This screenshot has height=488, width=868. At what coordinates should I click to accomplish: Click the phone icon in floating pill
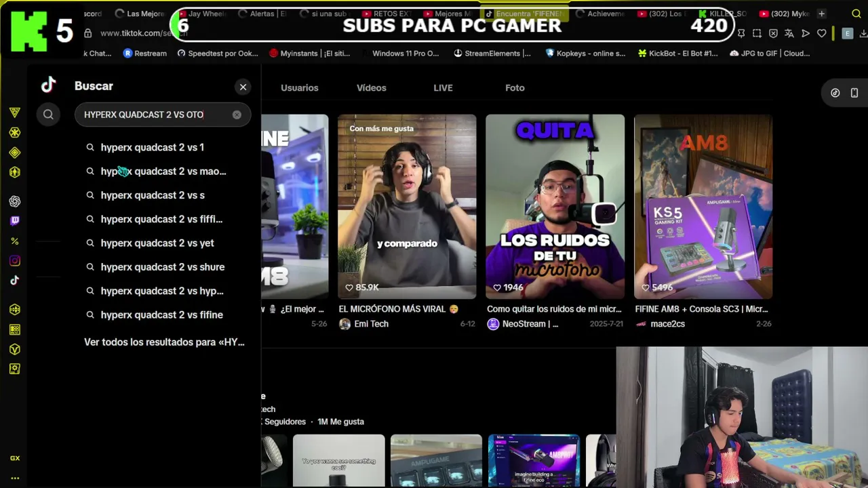tap(854, 93)
